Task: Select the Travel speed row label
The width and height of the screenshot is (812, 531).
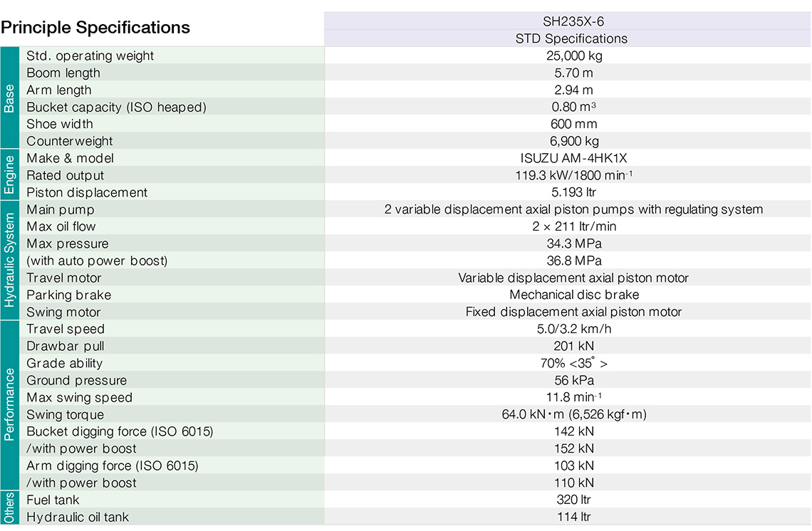Action: 66,329
